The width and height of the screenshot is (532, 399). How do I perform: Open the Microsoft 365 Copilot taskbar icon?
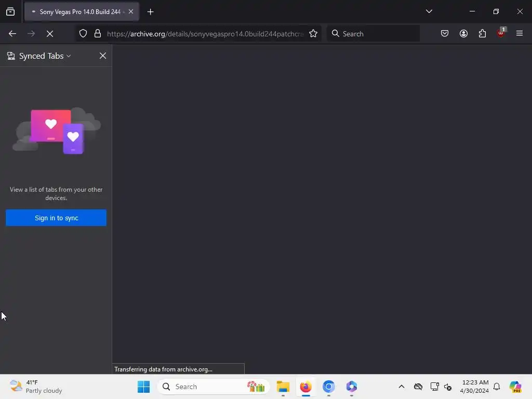[x=352, y=387]
